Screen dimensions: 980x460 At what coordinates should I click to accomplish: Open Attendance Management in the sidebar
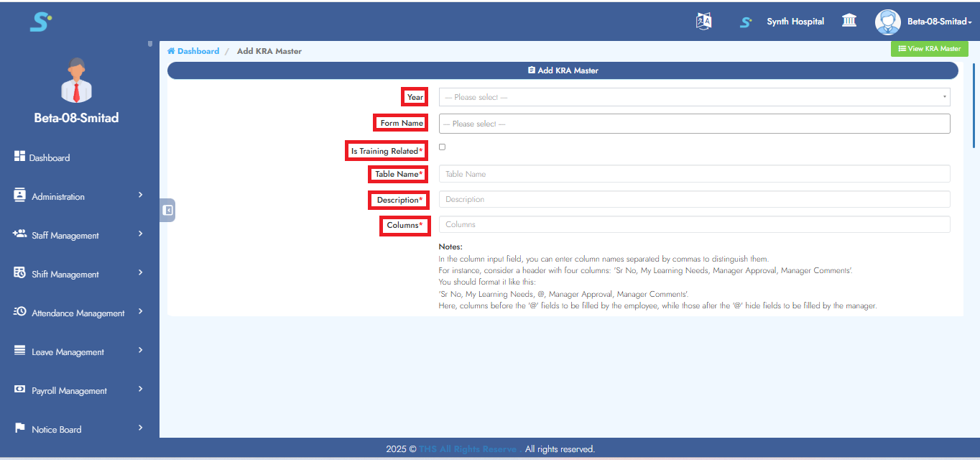(x=78, y=313)
